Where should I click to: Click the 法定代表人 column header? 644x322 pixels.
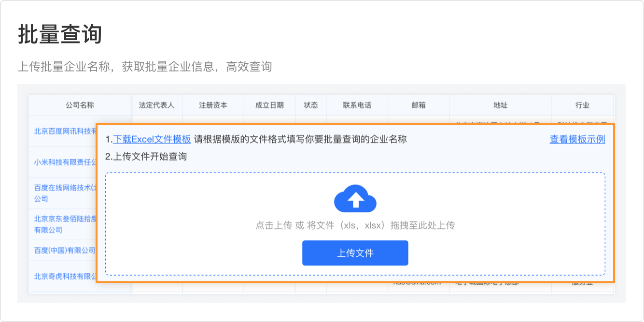coord(156,105)
